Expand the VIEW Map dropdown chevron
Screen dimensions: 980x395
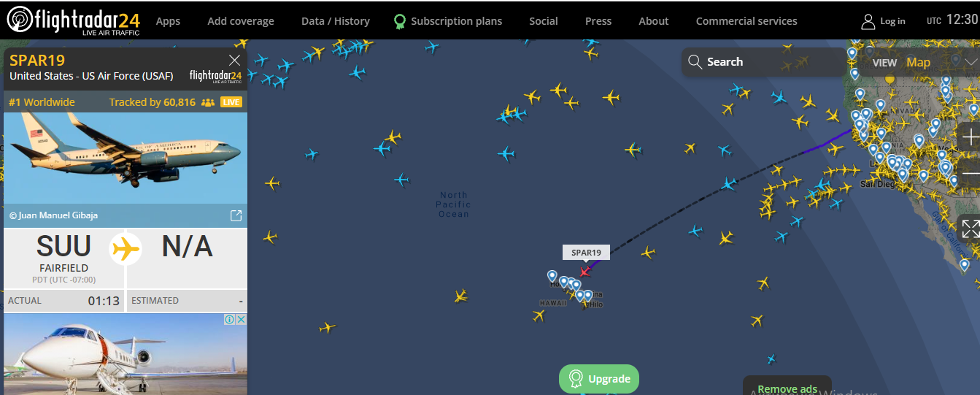pyautogui.click(x=971, y=62)
